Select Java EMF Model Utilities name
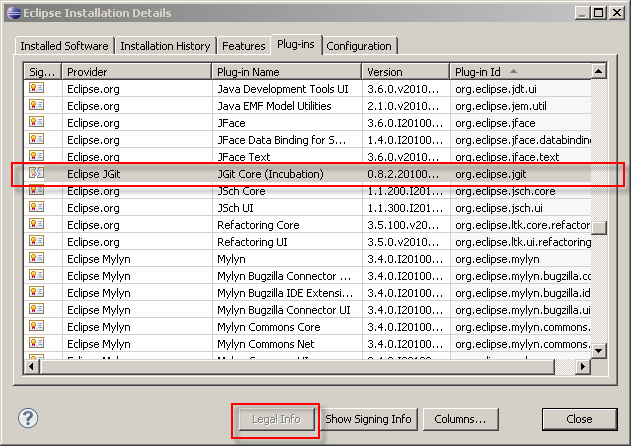The height and width of the screenshot is (446, 631). click(274, 106)
